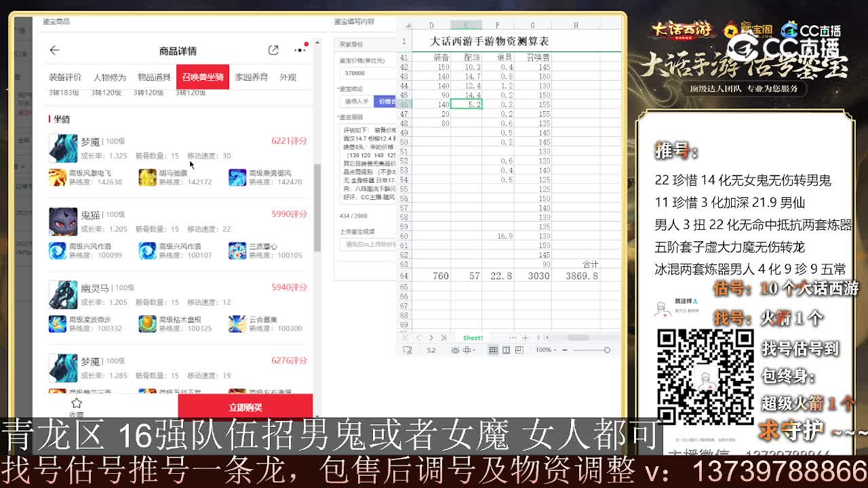Select the 收藏 favorite star icon
Viewport: 868px width, 488px height.
pos(75,403)
